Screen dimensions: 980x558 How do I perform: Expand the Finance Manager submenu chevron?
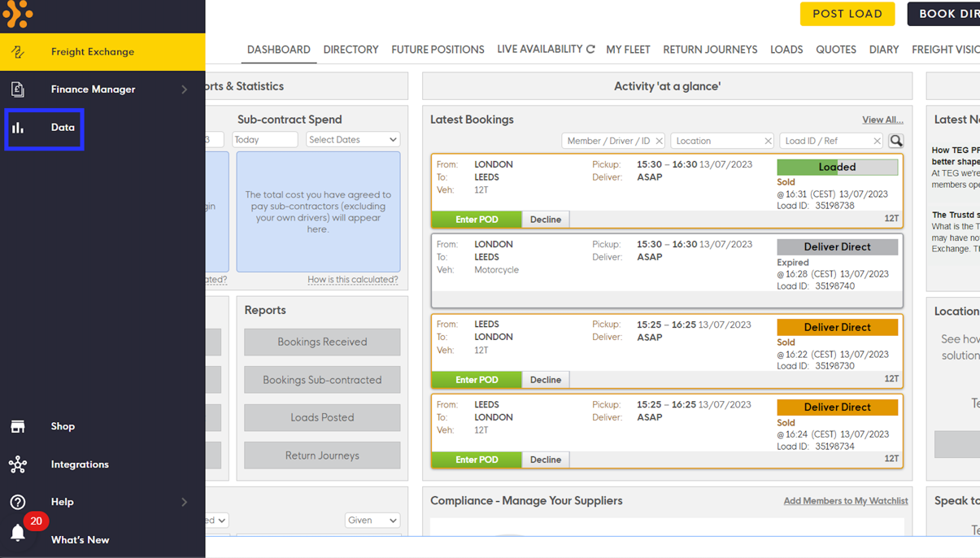(185, 89)
